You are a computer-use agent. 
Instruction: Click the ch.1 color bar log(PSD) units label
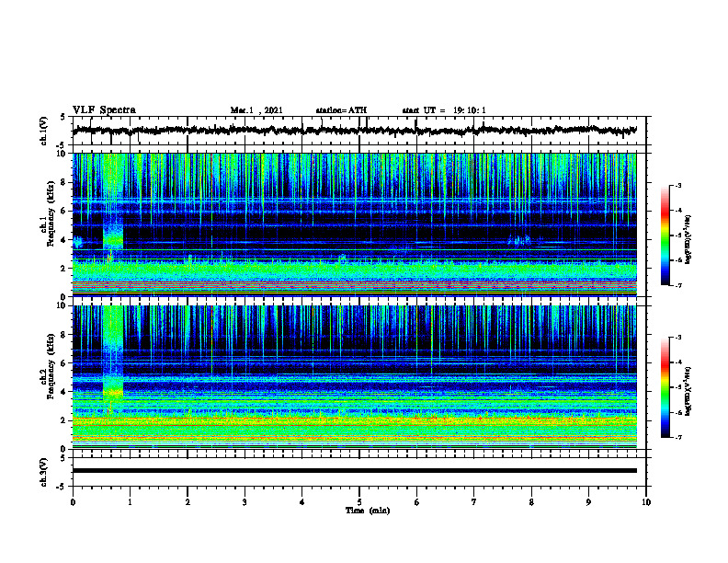point(688,239)
